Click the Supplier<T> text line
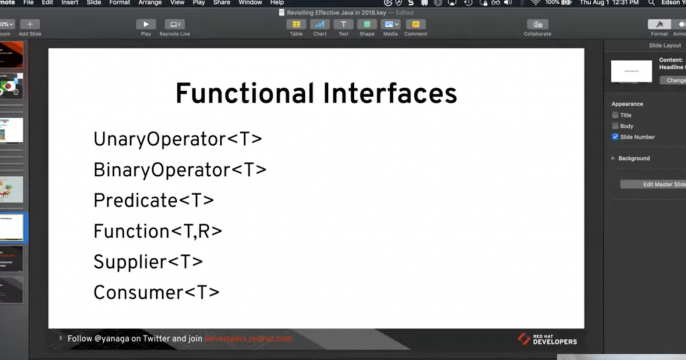Image resolution: width=686 pixels, height=360 pixels. pyautogui.click(x=148, y=262)
